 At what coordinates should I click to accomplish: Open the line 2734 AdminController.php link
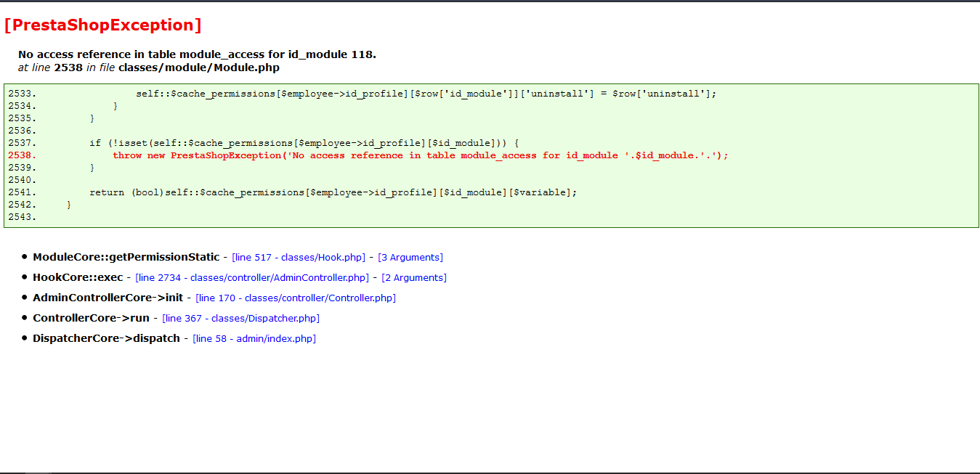pyautogui.click(x=252, y=278)
